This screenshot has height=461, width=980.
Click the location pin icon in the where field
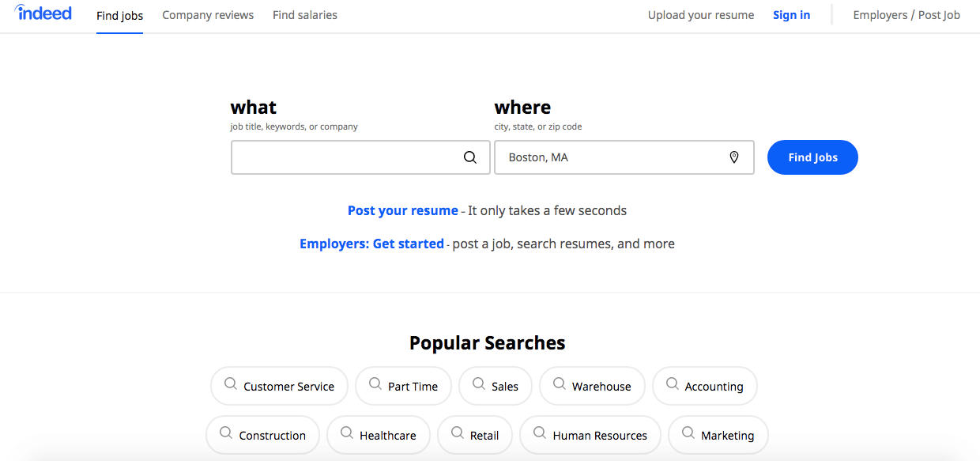tap(734, 157)
